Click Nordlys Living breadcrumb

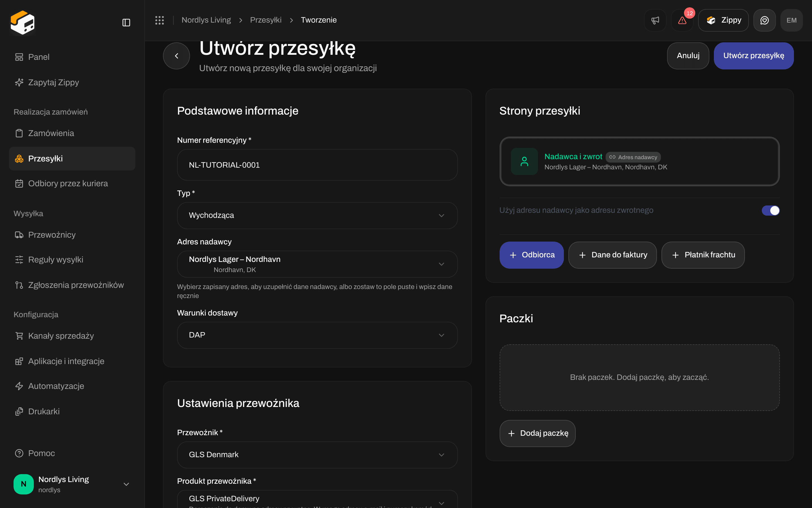pos(206,20)
